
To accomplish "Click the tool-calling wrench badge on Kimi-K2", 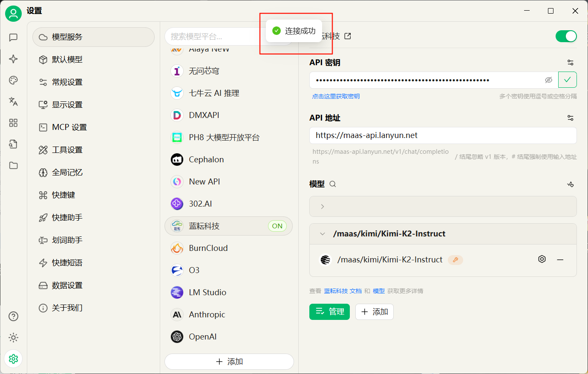I will click(455, 259).
